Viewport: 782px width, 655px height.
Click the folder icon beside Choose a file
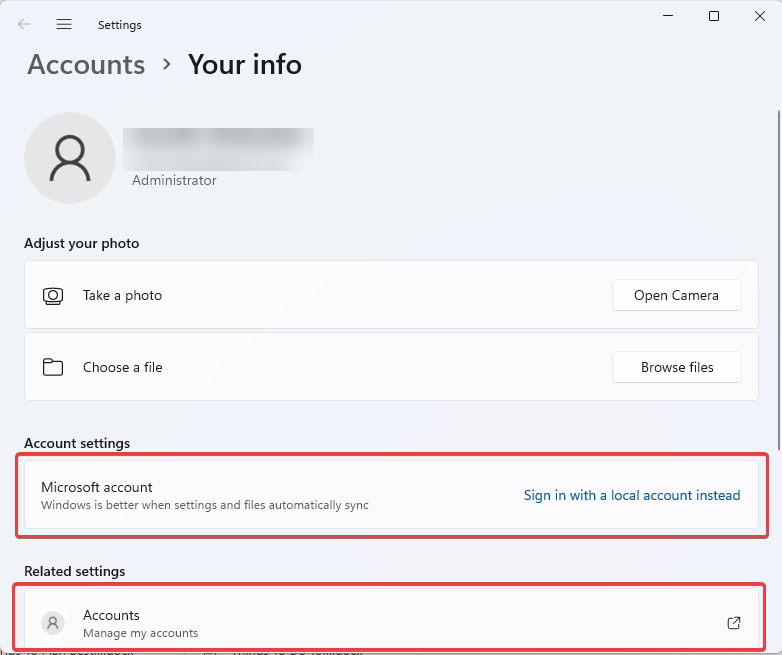tap(53, 367)
